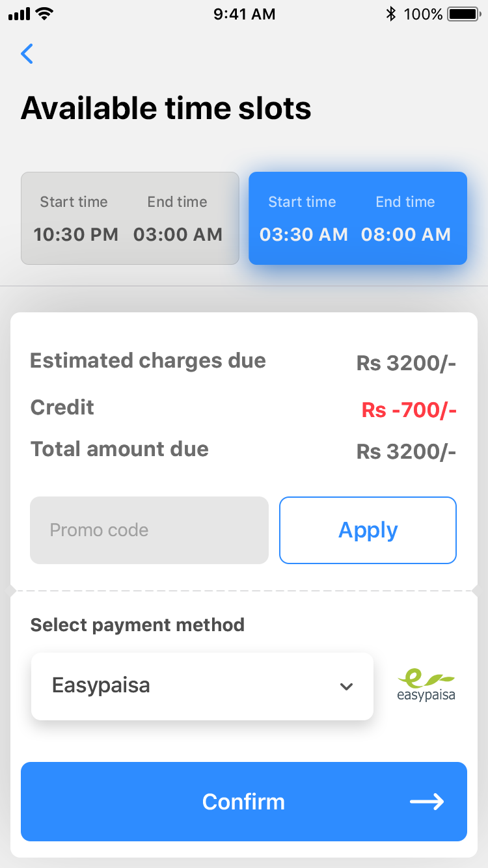
Task: Tap the Total amount due value
Action: pos(406,452)
